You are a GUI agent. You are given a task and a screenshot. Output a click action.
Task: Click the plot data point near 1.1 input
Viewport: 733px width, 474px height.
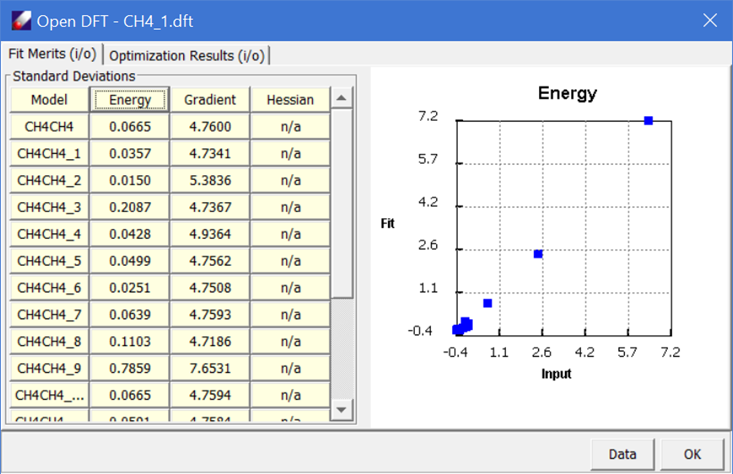coord(488,303)
